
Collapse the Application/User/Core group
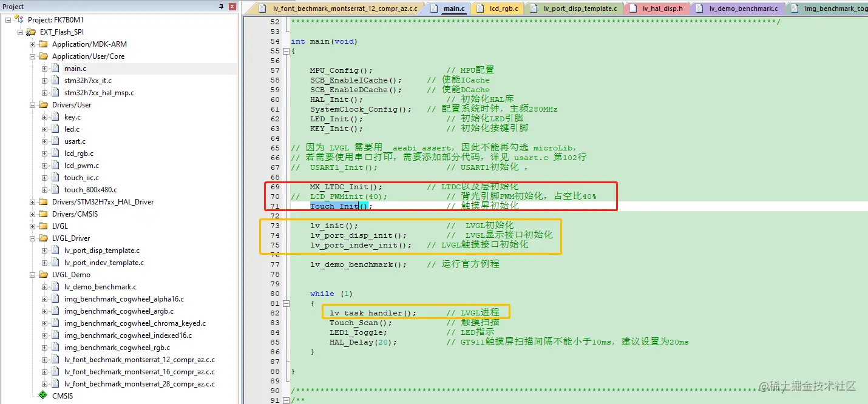pos(32,56)
